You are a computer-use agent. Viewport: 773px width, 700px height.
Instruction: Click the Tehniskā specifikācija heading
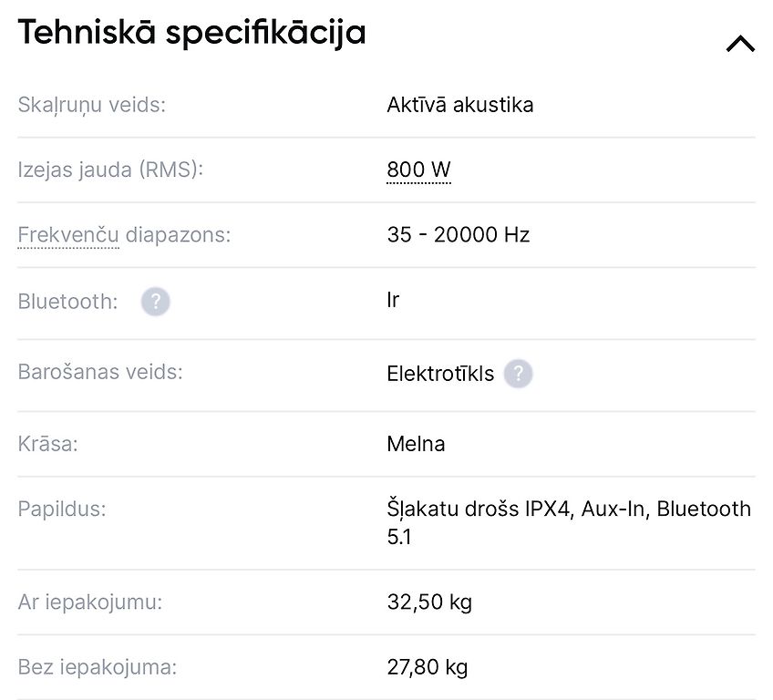(x=191, y=34)
